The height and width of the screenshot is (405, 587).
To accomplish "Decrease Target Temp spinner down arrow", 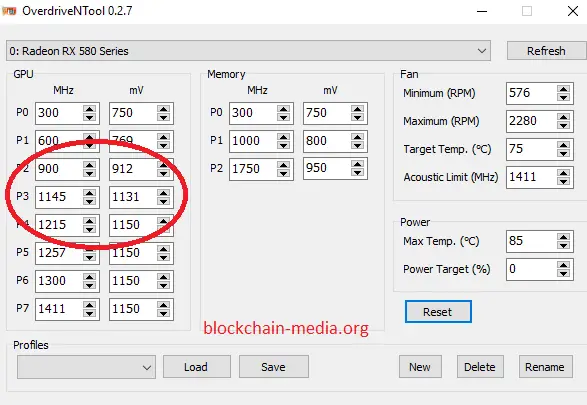I will pos(563,153).
